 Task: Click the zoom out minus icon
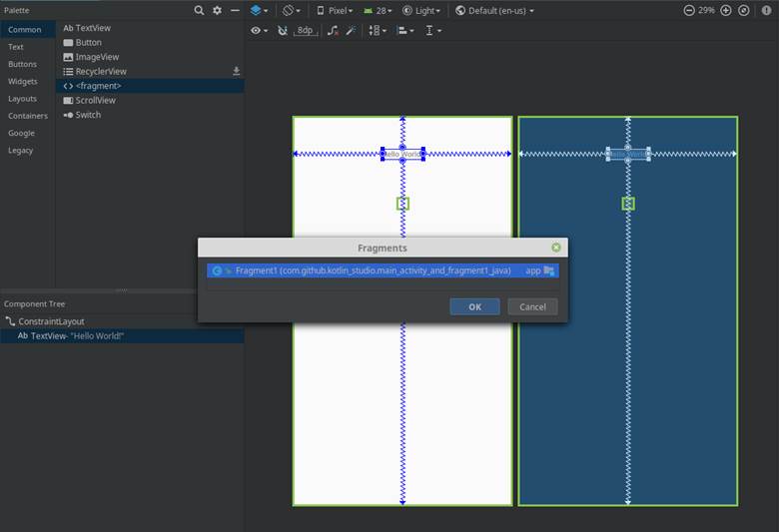tap(688, 10)
